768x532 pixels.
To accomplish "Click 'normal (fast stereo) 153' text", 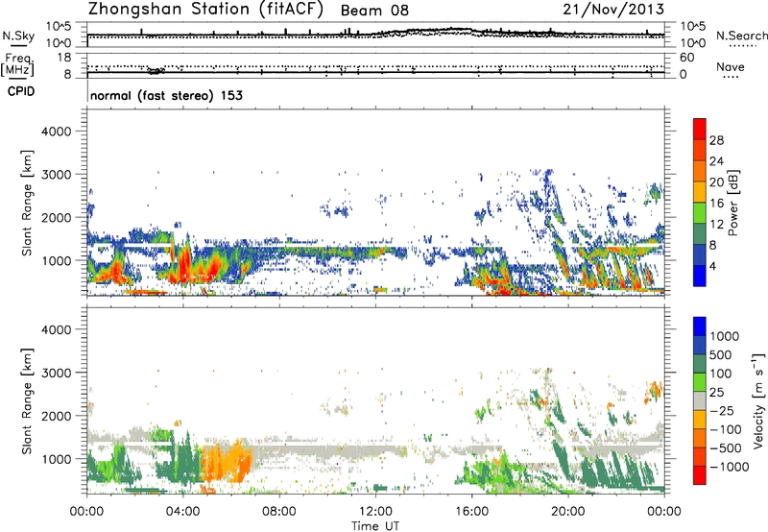I will click(166, 95).
